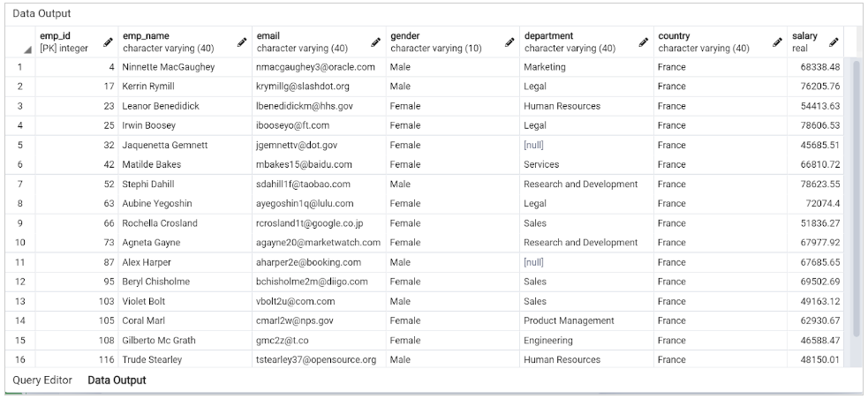Select the email column header
Image resolution: width=868 pixels, height=399 pixels.
pos(320,42)
